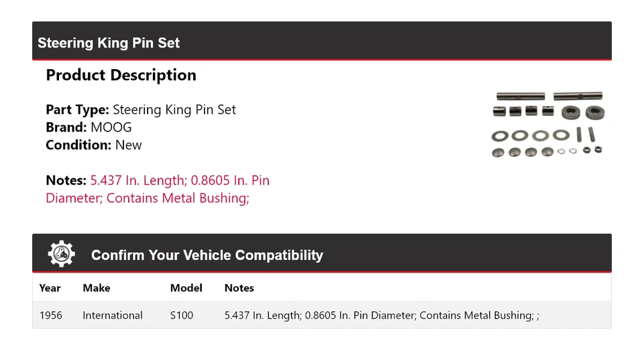
Task: Click the bold Part Type label
Action: point(77,110)
